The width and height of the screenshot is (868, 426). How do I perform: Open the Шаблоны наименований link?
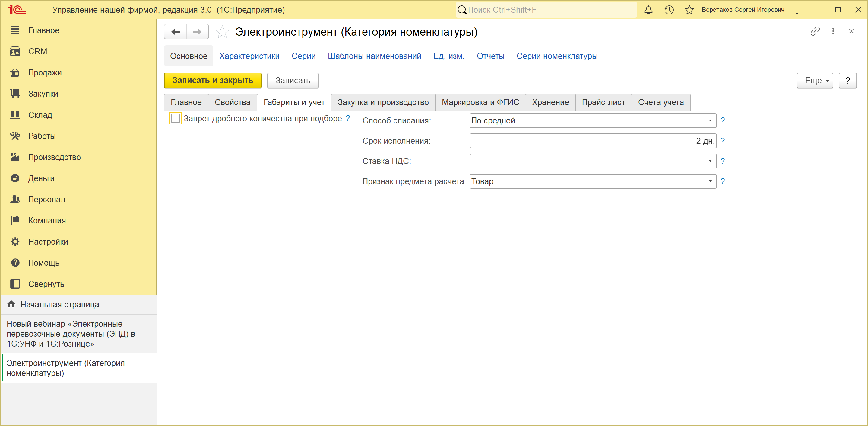pos(374,56)
